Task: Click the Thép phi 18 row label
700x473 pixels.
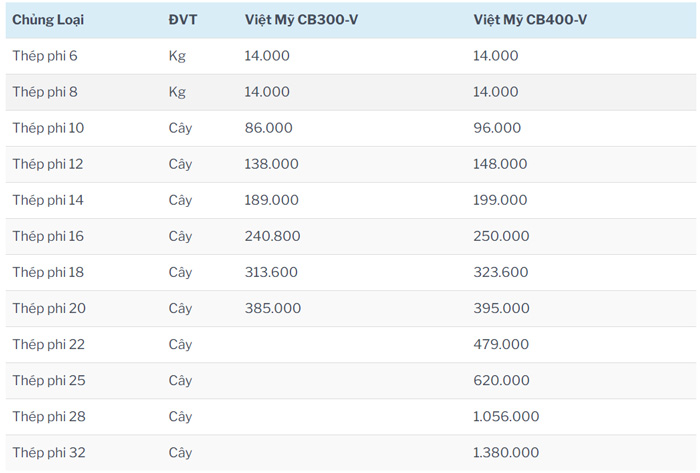Action: (48, 272)
